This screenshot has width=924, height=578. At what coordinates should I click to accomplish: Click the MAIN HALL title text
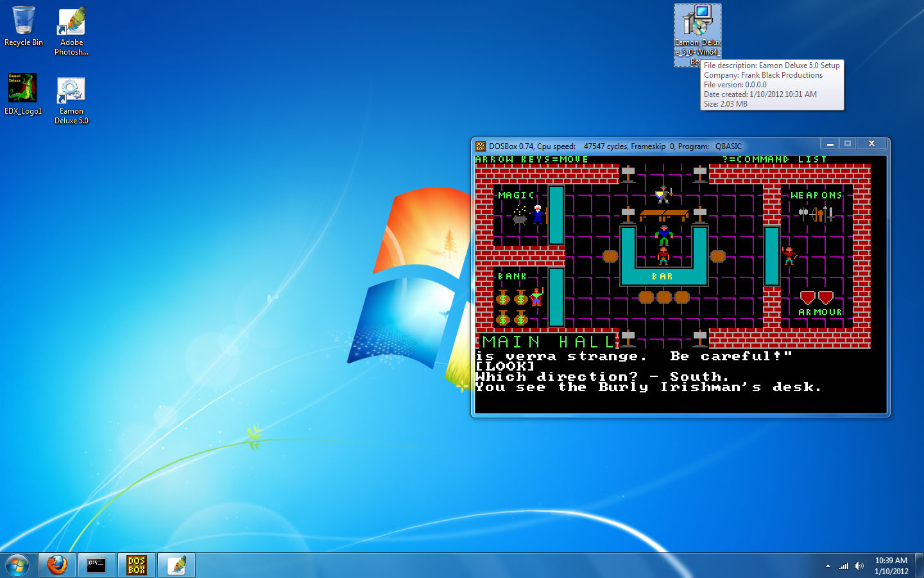click(548, 342)
